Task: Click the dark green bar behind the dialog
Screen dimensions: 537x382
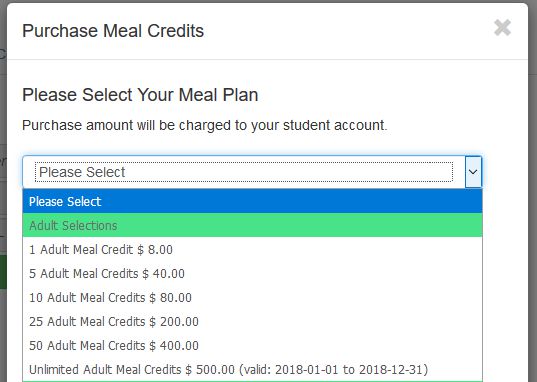Action: [3, 272]
